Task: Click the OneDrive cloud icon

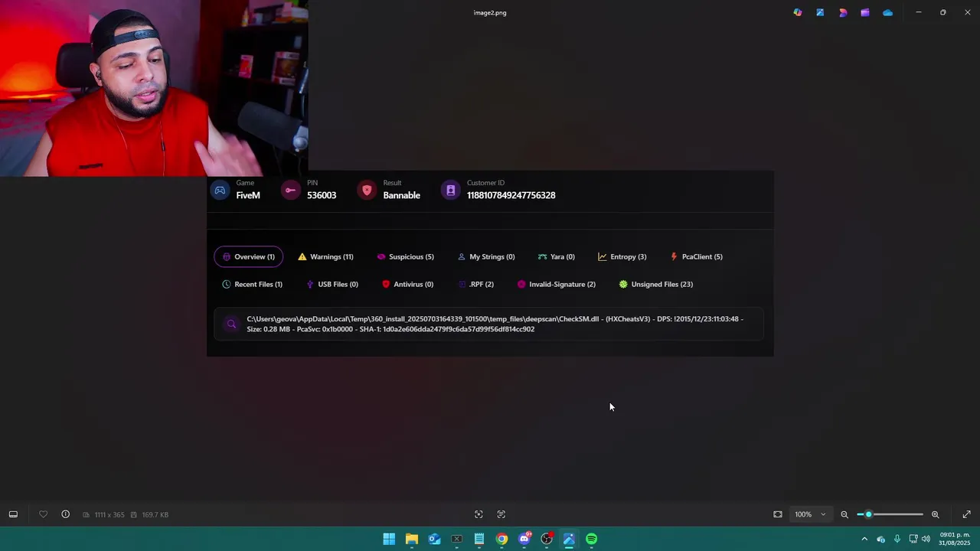Action: [887, 12]
